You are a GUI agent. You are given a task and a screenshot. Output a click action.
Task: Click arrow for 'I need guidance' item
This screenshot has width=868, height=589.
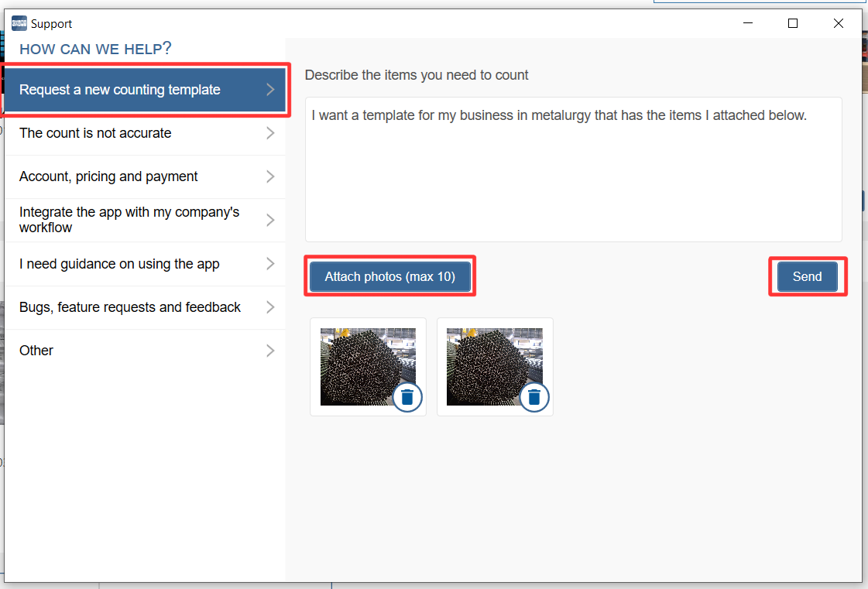click(270, 264)
